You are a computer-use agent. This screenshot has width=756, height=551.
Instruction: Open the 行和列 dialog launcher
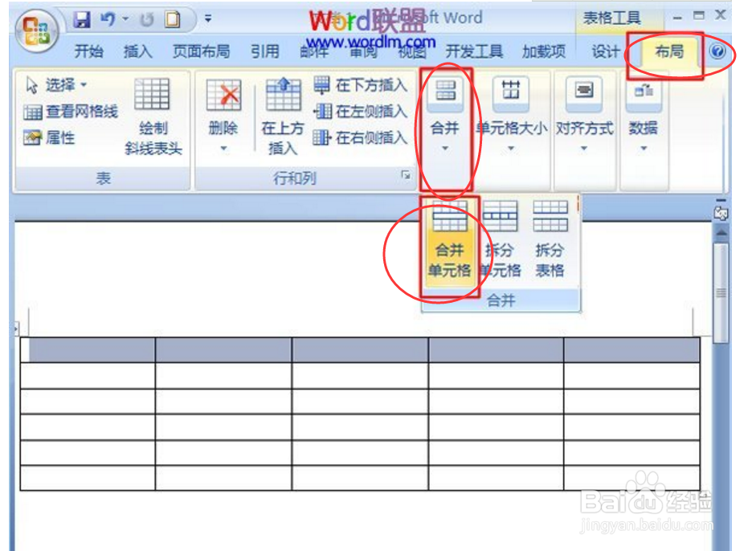[406, 175]
